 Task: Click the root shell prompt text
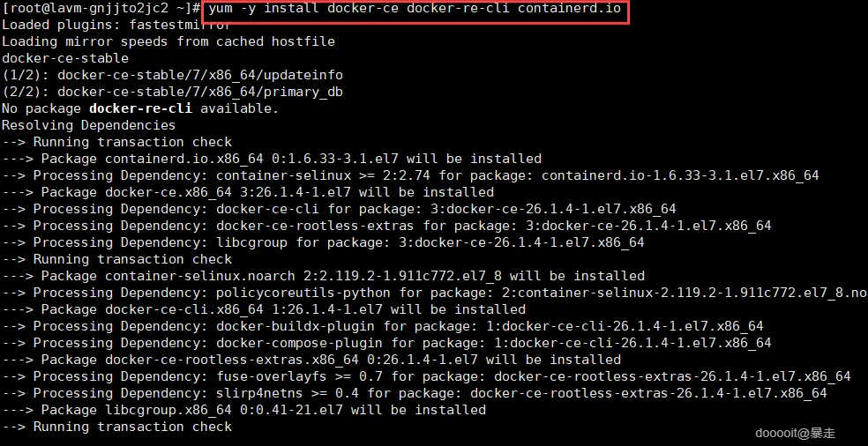[x=101, y=9]
